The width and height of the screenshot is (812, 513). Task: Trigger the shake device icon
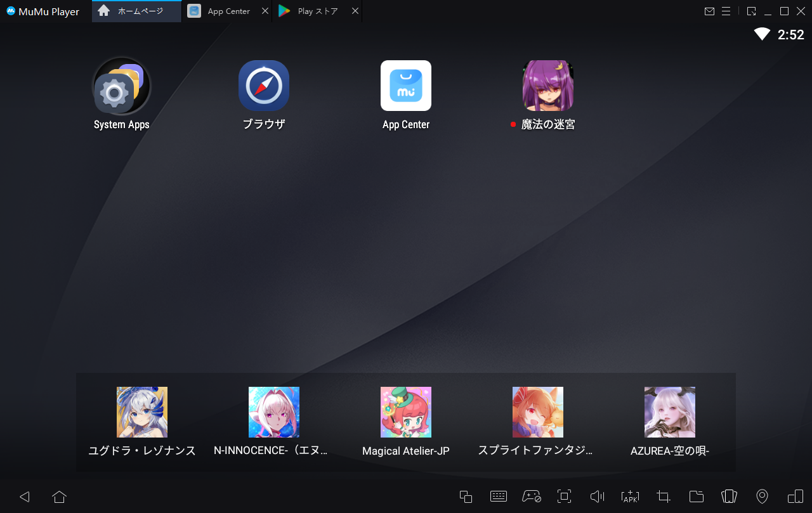pyautogui.click(x=730, y=497)
